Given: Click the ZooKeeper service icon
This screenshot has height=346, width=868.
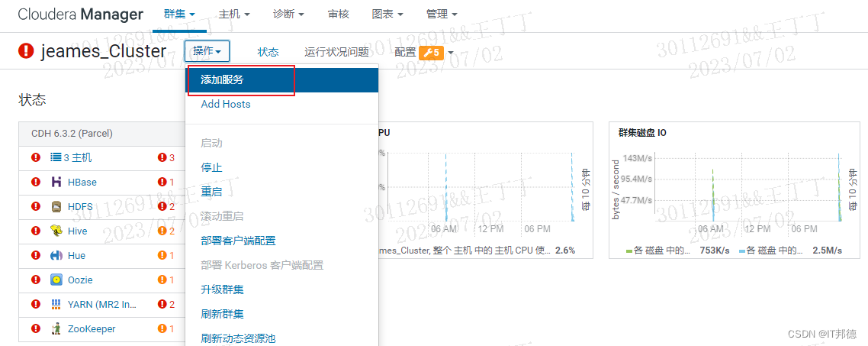Looking at the screenshot, I should click(x=56, y=328).
